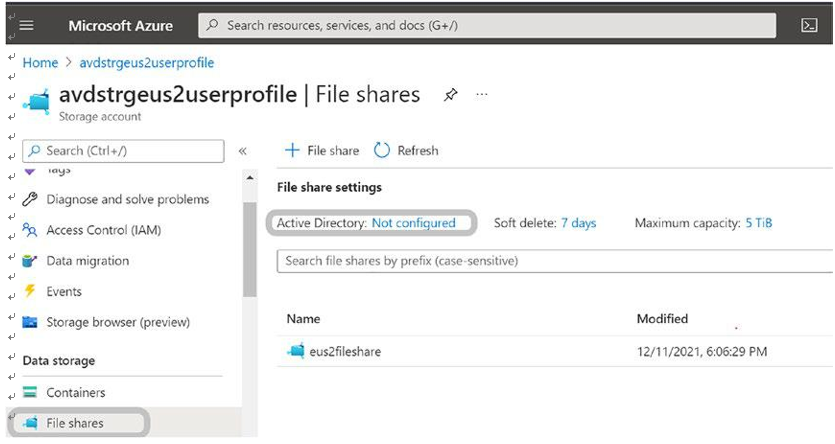Screen dimensions: 835x444
Task: Click the Storage browser folder icon
Action: [x=30, y=322]
